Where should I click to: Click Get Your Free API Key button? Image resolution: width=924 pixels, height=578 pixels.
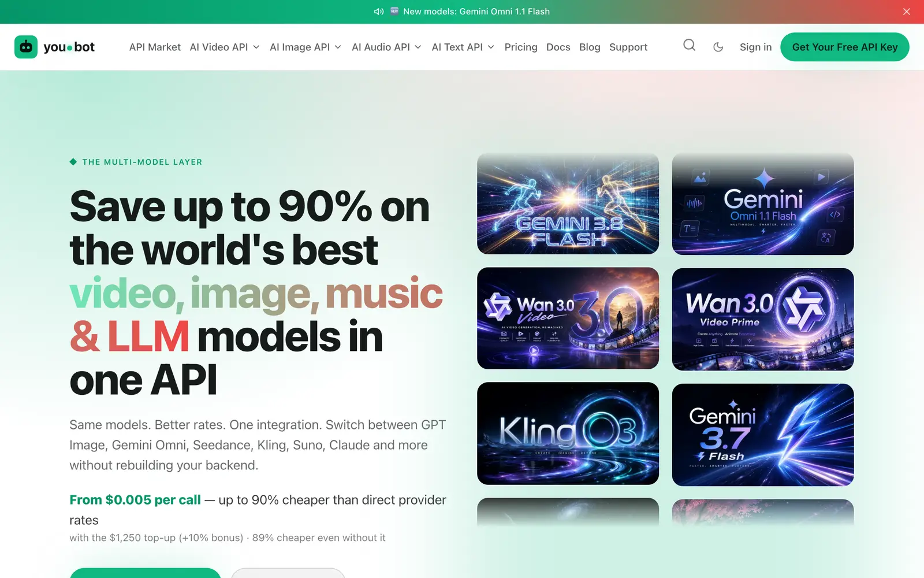(x=845, y=47)
